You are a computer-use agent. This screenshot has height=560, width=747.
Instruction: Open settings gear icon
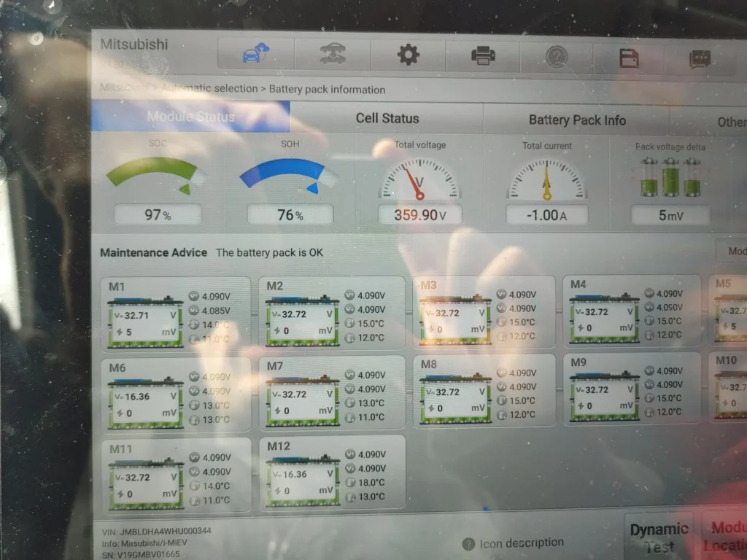(x=408, y=55)
